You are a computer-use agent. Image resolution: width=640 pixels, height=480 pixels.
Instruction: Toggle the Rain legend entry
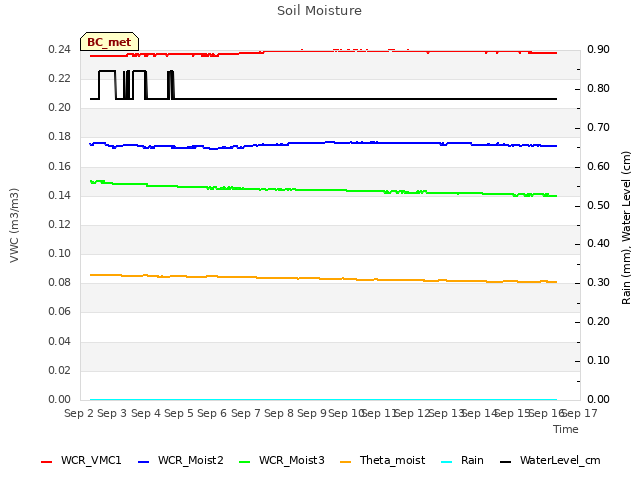(462, 460)
